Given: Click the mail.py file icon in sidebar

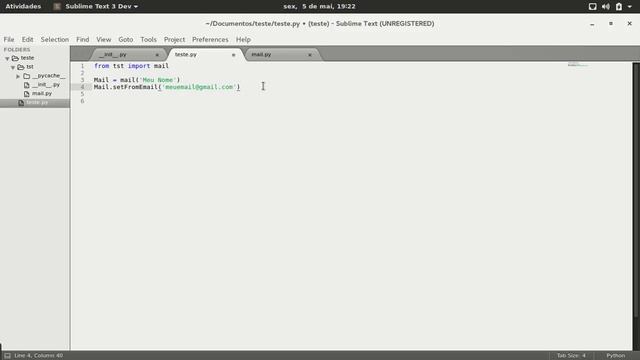Looking at the screenshot, I should 27,94.
